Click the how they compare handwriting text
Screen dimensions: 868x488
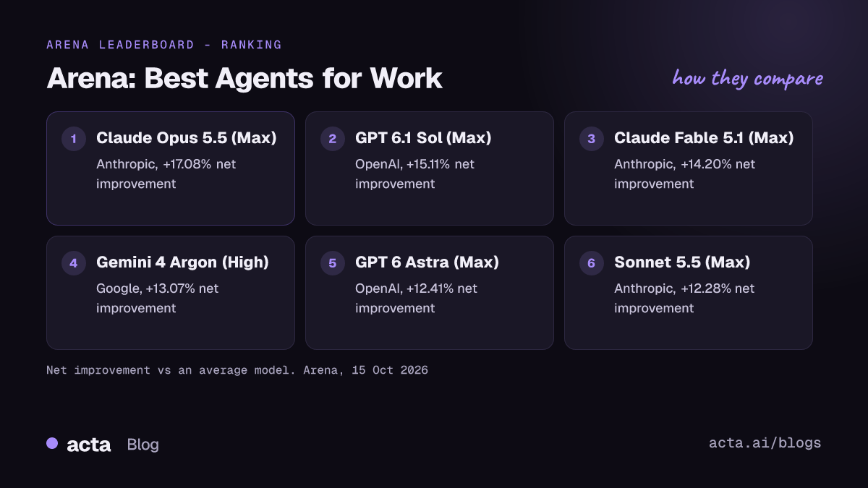coord(747,78)
